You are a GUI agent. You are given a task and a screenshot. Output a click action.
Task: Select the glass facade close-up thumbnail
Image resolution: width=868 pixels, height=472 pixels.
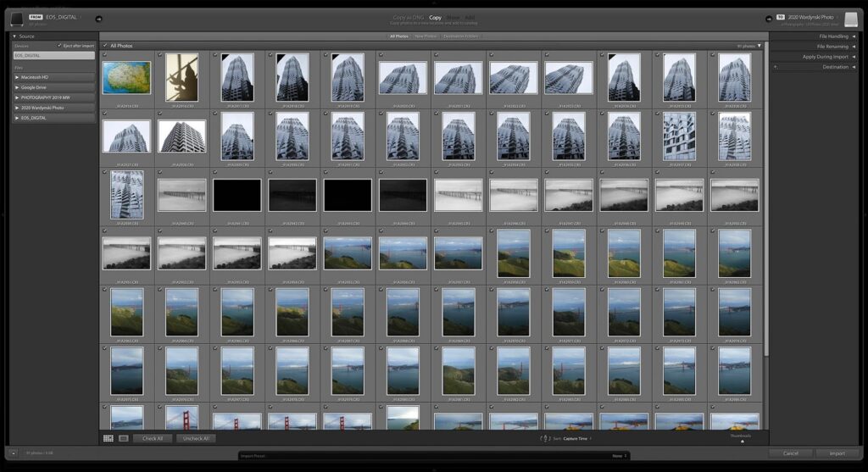pyautogui.click(x=679, y=136)
